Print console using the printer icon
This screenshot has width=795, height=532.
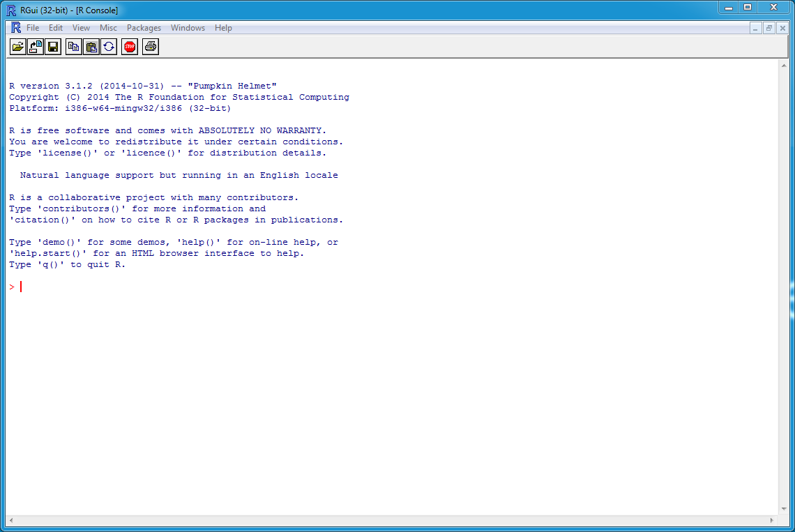pos(151,47)
